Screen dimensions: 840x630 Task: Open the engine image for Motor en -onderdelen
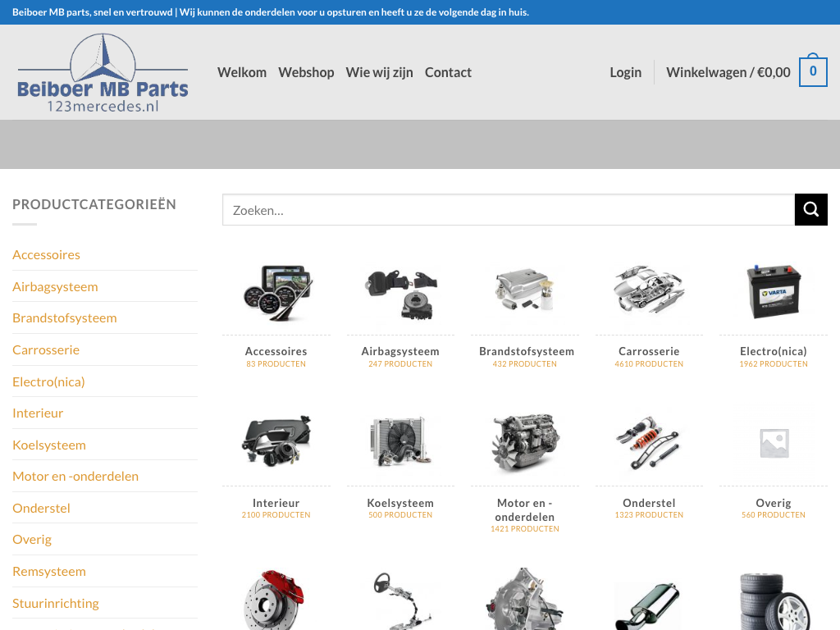(524, 444)
